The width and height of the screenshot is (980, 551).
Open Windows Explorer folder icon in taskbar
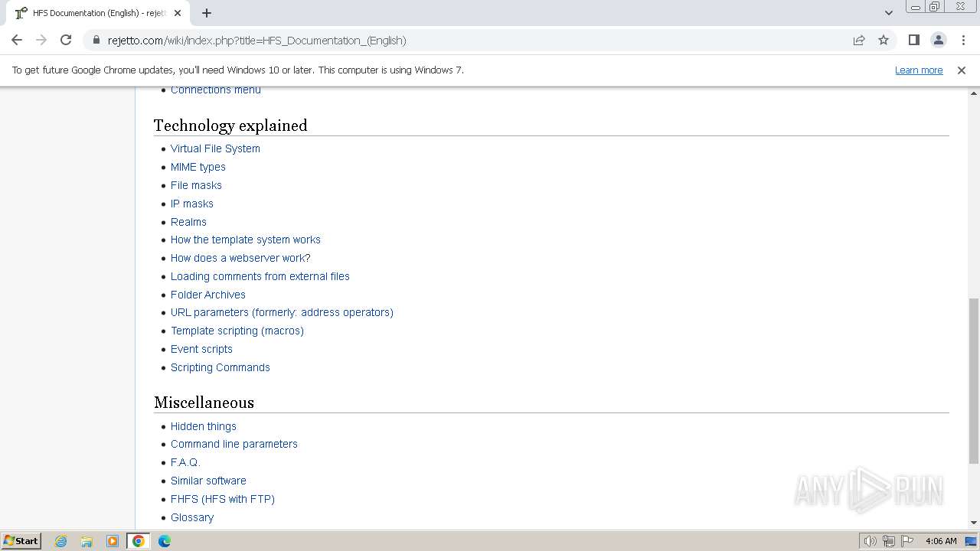tap(87, 541)
